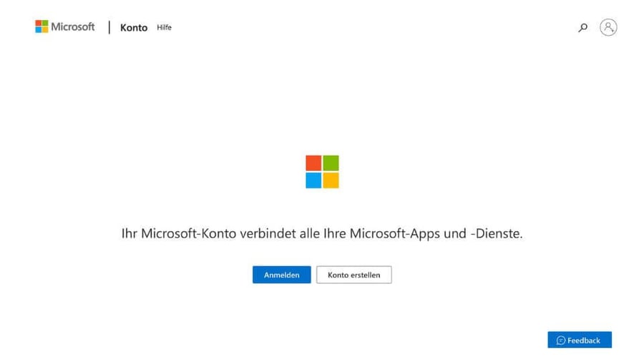644x362 pixels.
Task: Open the Feedback button at bottom right
Action: coord(580,340)
